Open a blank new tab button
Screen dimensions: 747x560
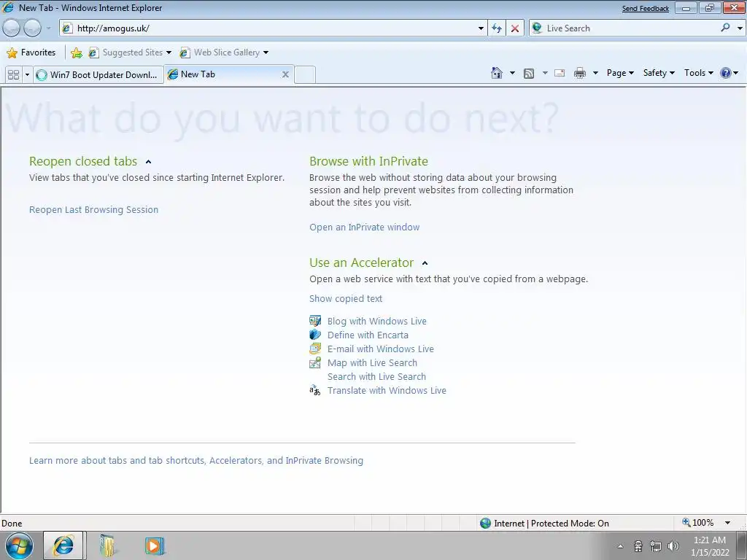click(x=305, y=75)
